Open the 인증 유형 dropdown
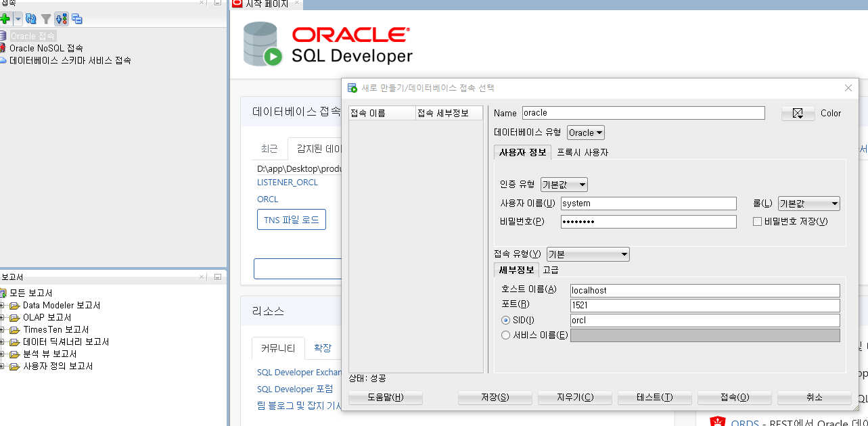Viewport: 868px width, 426px height. click(564, 185)
